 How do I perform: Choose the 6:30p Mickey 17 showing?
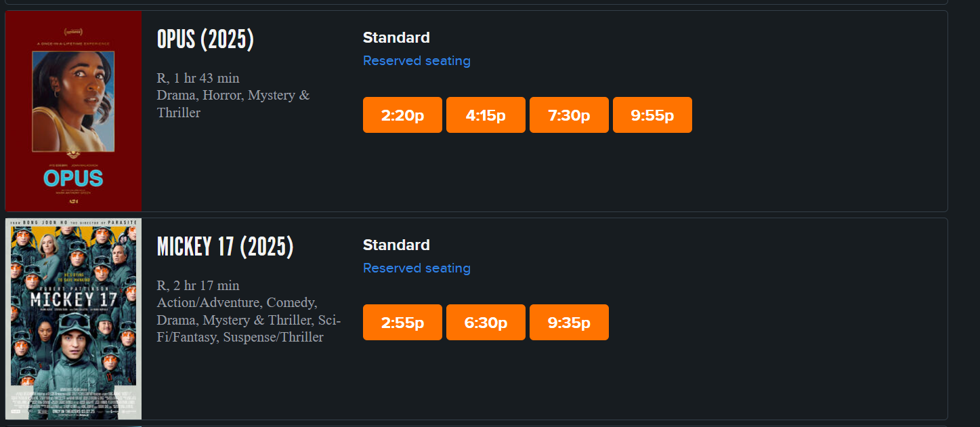486,323
